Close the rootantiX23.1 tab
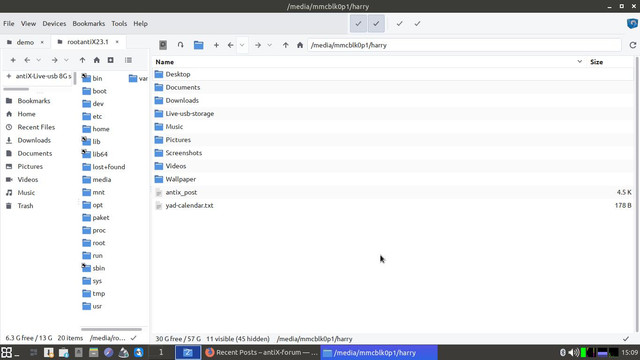 pyautogui.click(x=117, y=42)
